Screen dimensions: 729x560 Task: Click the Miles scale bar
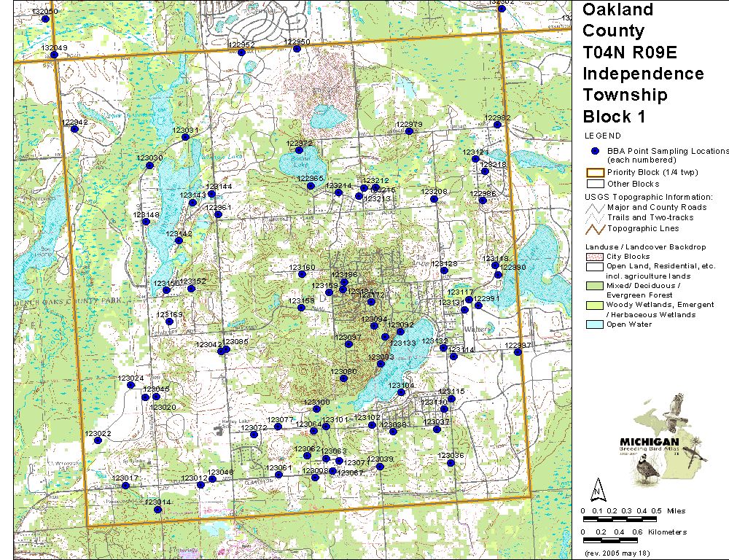click(x=620, y=518)
